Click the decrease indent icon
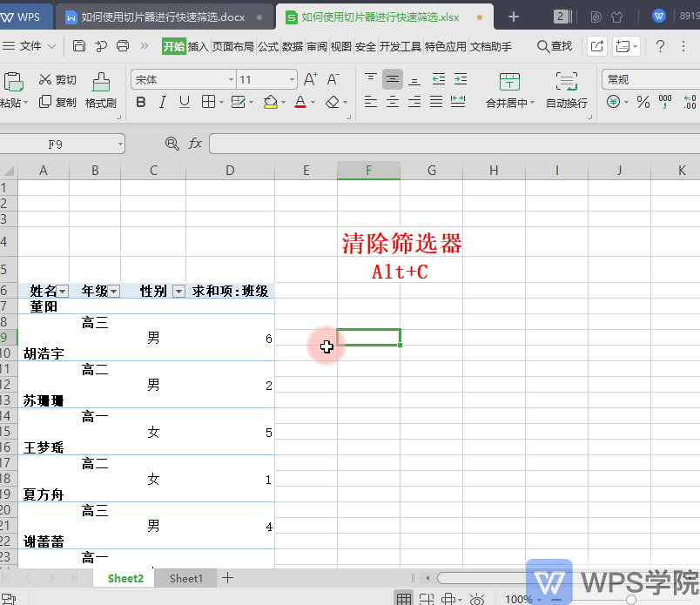The height and width of the screenshot is (605, 700). pyautogui.click(x=439, y=79)
